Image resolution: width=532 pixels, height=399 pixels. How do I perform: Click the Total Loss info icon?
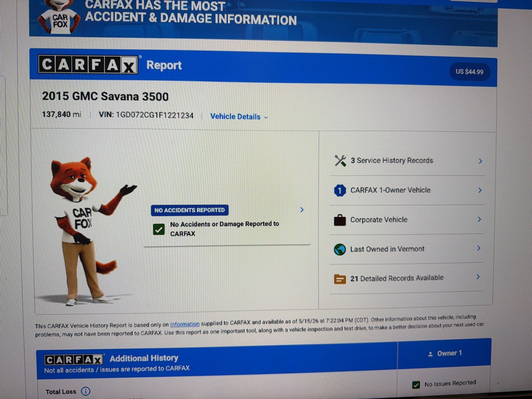(x=86, y=391)
